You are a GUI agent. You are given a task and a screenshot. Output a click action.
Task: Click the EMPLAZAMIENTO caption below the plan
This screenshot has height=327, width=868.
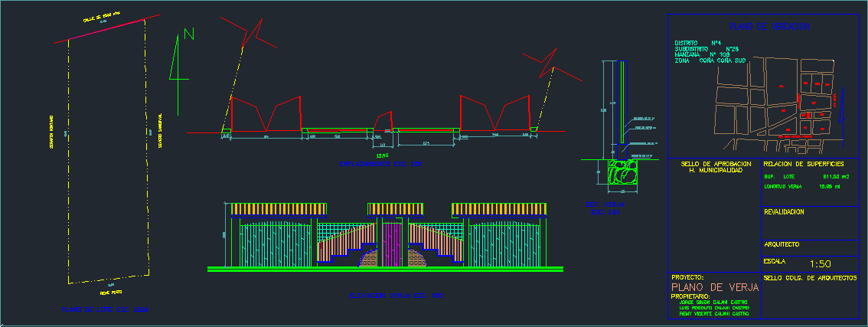[383, 165]
